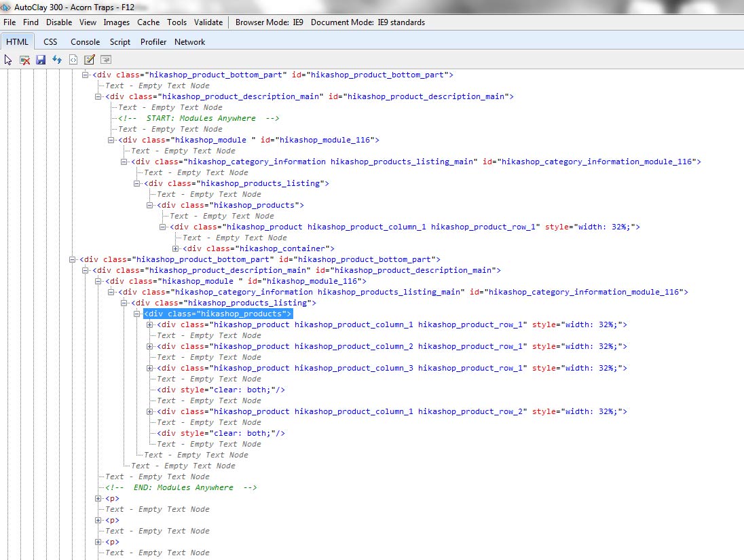This screenshot has width=744, height=560.
Task: Activate the select element by click arrow
Action: [8, 60]
